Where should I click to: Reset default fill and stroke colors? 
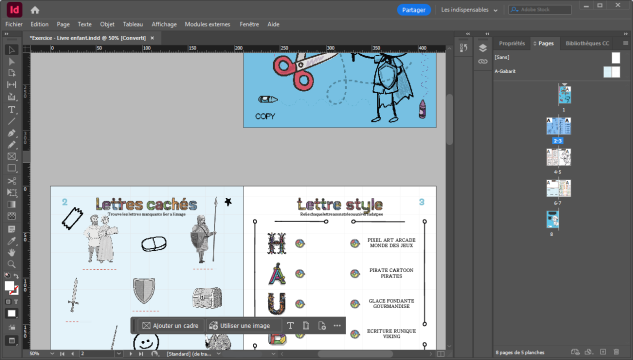click(x=7, y=276)
